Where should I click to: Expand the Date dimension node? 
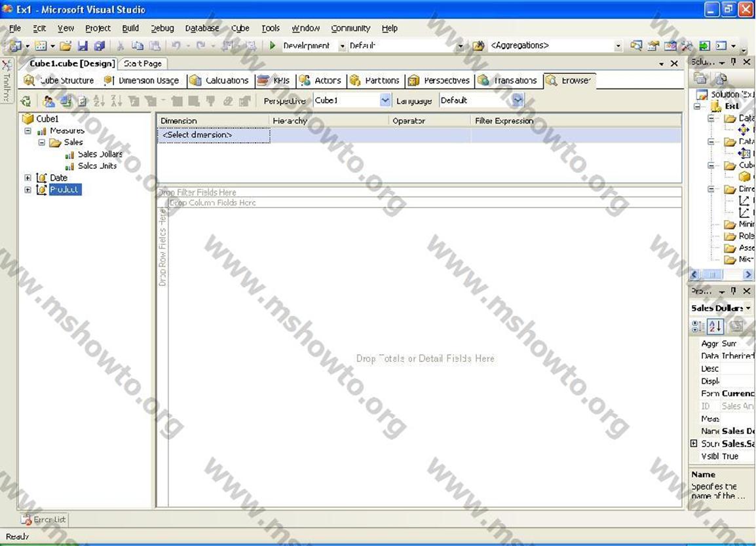28,178
